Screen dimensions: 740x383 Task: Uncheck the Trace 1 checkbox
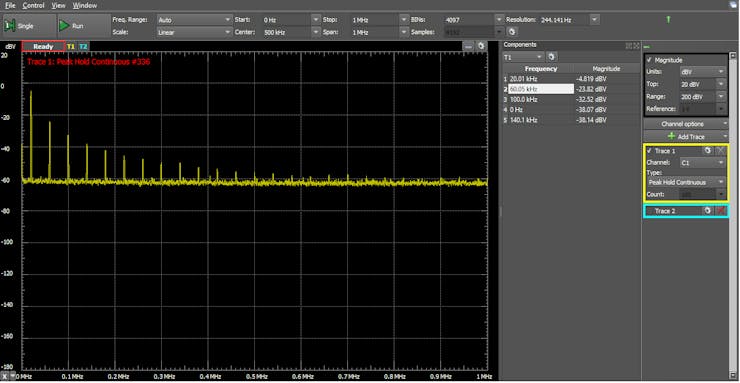tap(649, 151)
